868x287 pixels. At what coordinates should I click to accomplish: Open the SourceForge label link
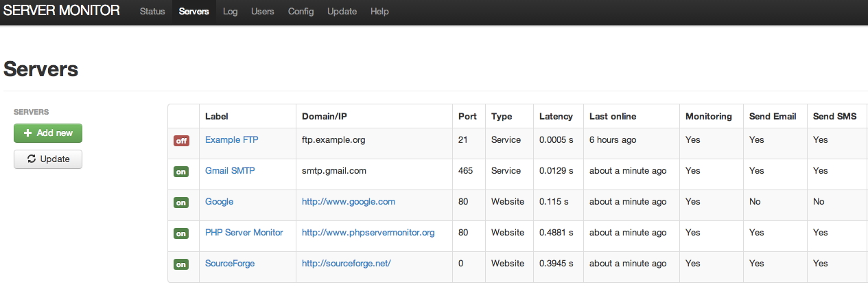tap(228, 263)
